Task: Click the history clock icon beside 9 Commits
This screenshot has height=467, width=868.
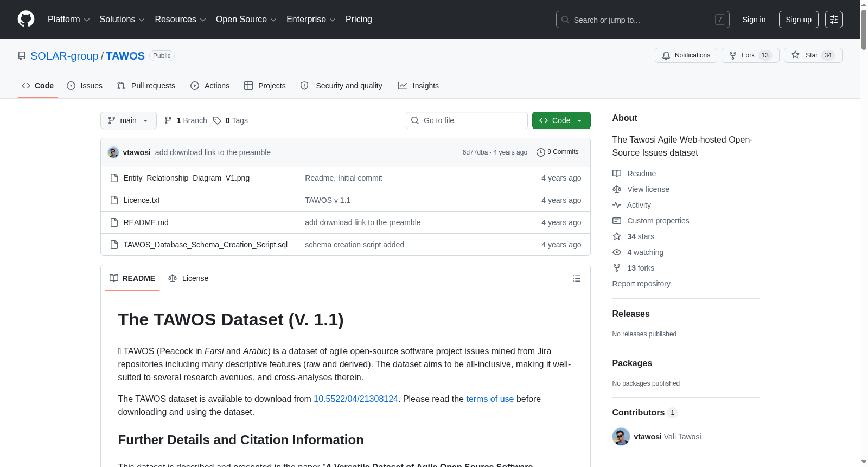Action: tap(541, 152)
